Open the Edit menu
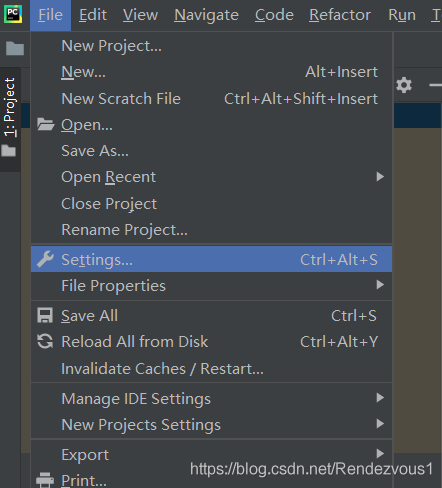The image size is (442, 488). pyautogui.click(x=93, y=15)
